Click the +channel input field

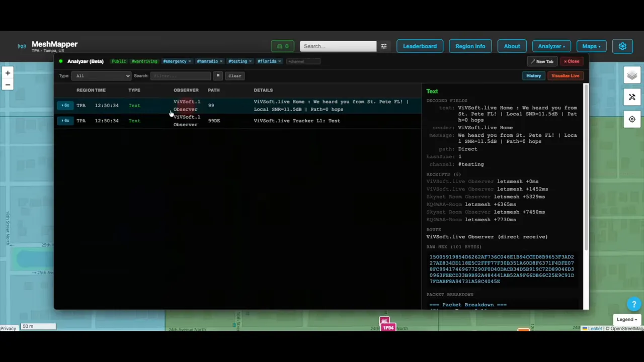(x=303, y=61)
